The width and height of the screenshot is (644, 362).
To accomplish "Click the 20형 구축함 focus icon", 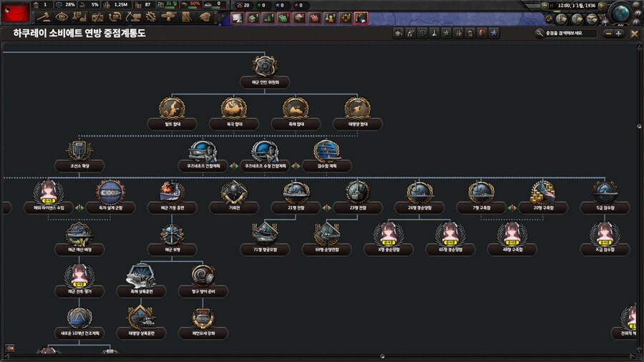I will 542,193.
